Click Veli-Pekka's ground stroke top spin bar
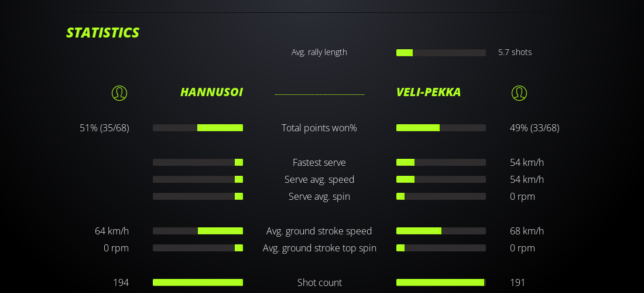Image resolution: width=644 pixels, height=293 pixels. tap(441, 248)
